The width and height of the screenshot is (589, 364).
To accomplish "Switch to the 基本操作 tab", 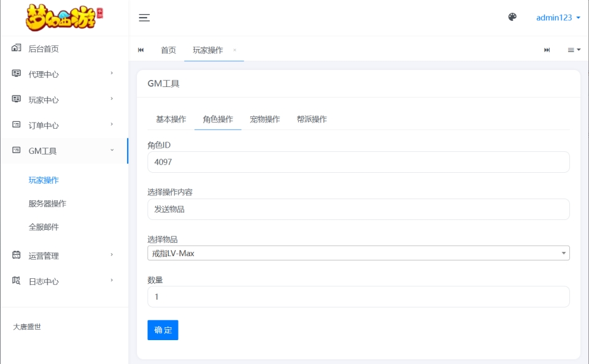I will click(x=171, y=119).
